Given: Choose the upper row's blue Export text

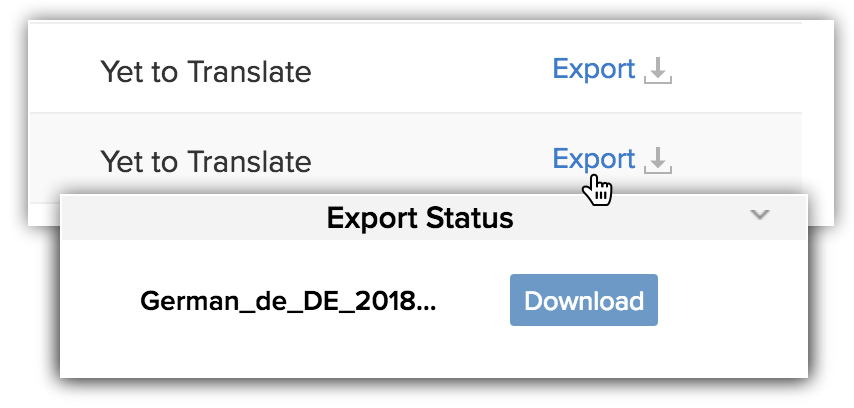Looking at the screenshot, I should pos(594,70).
